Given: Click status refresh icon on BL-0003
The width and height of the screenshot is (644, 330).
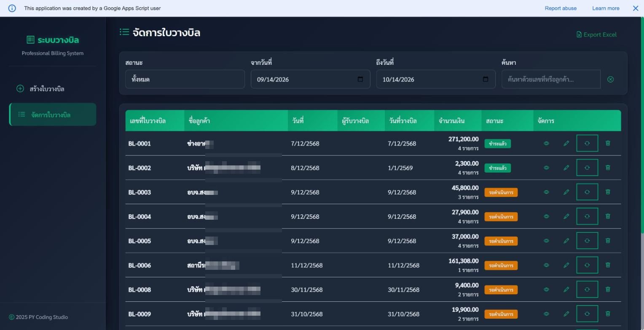Looking at the screenshot, I should [x=587, y=192].
